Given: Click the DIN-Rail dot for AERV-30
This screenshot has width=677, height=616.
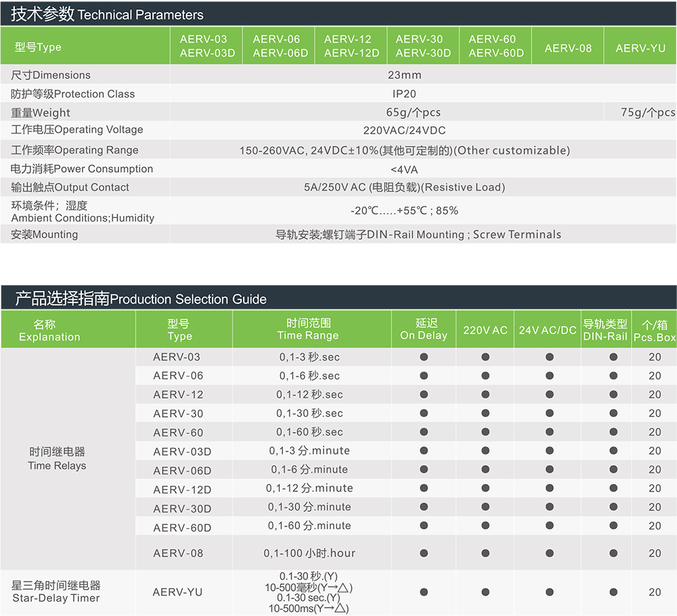Looking at the screenshot, I should pyautogui.click(x=613, y=413).
